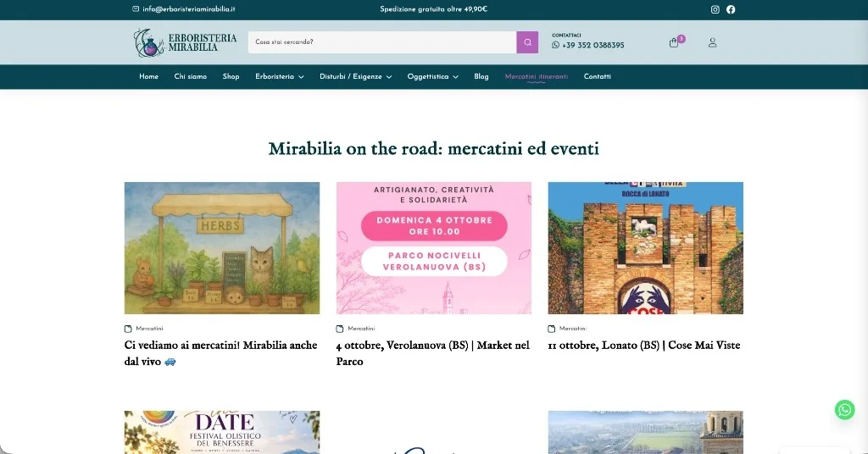Click the envelope icon beside the email address

coord(136,8)
